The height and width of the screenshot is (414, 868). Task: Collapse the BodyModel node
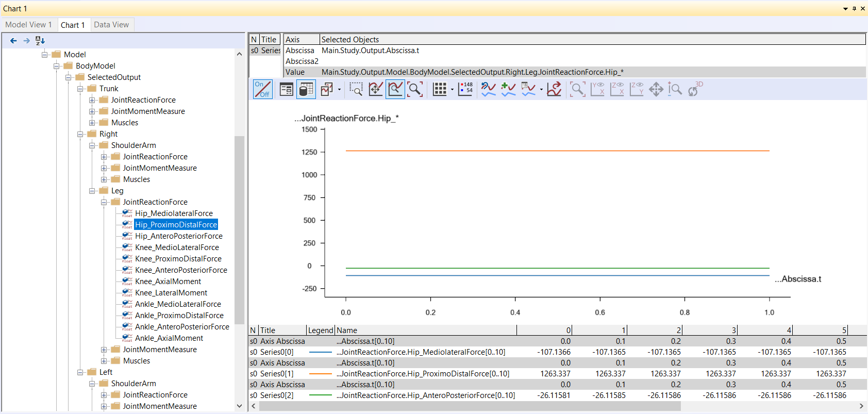tap(57, 66)
